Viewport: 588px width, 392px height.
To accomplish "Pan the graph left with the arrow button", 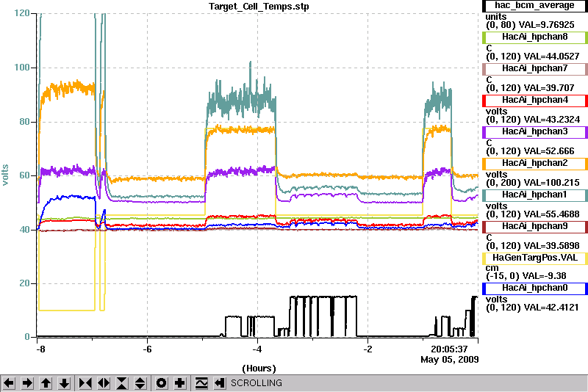I will tap(9, 383).
